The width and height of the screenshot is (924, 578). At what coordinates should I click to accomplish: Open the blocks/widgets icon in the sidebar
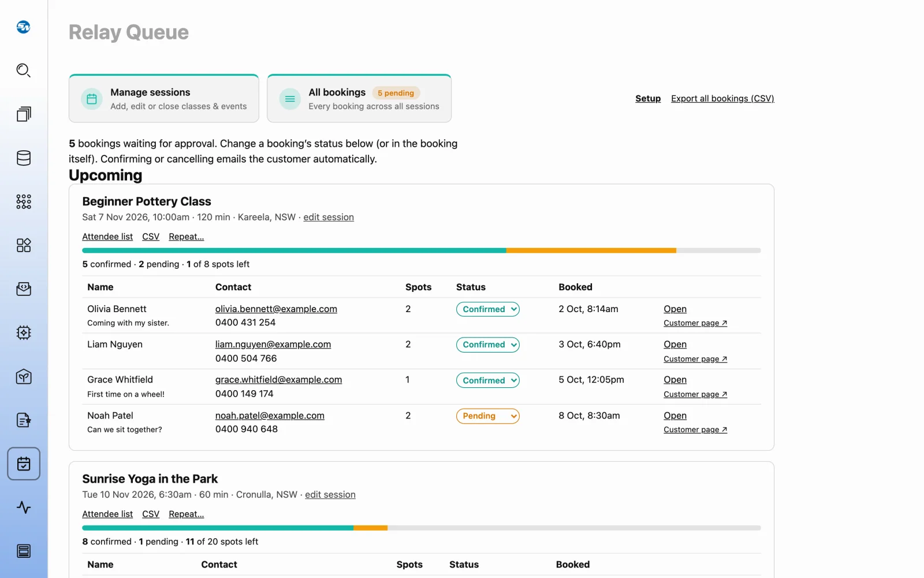pos(24,245)
